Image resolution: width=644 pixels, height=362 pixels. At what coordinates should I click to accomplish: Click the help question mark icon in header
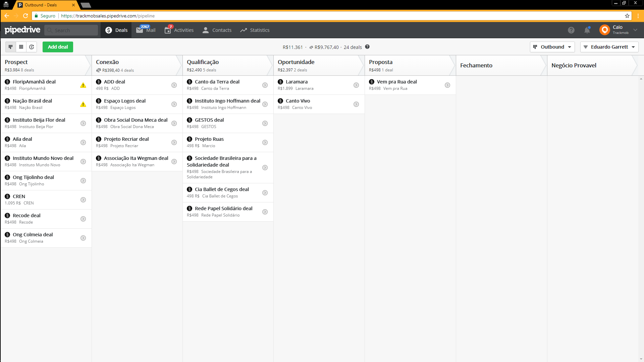(x=571, y=30)
